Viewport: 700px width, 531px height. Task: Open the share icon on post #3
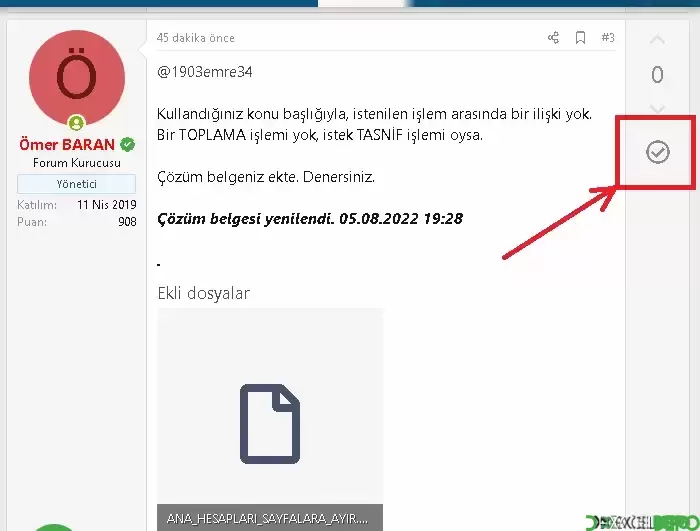(554, 38)
